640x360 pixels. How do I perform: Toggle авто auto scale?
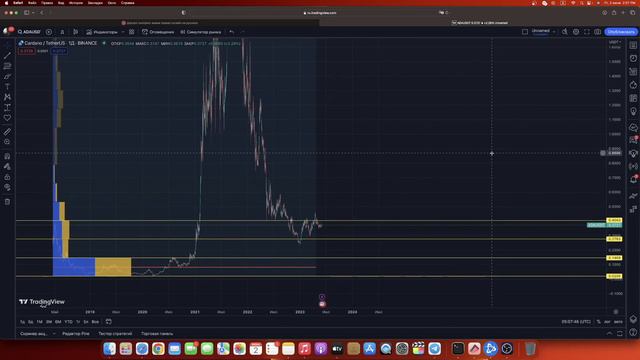(618, 322)
